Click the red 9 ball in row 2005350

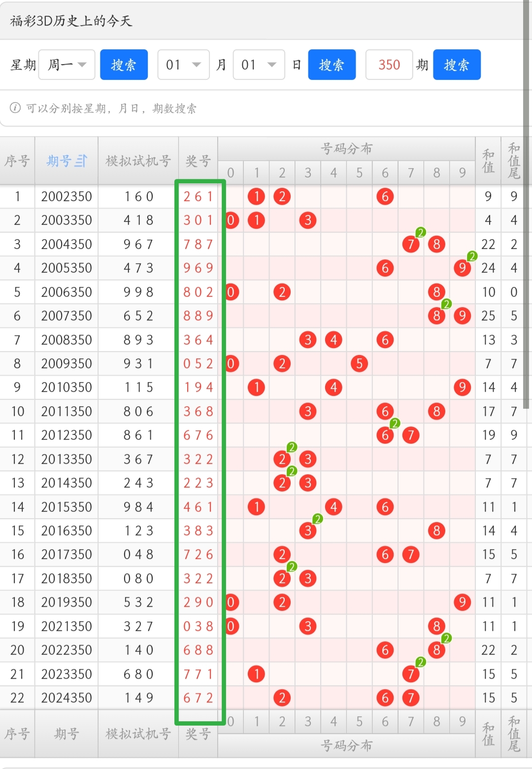coord(462,268)
